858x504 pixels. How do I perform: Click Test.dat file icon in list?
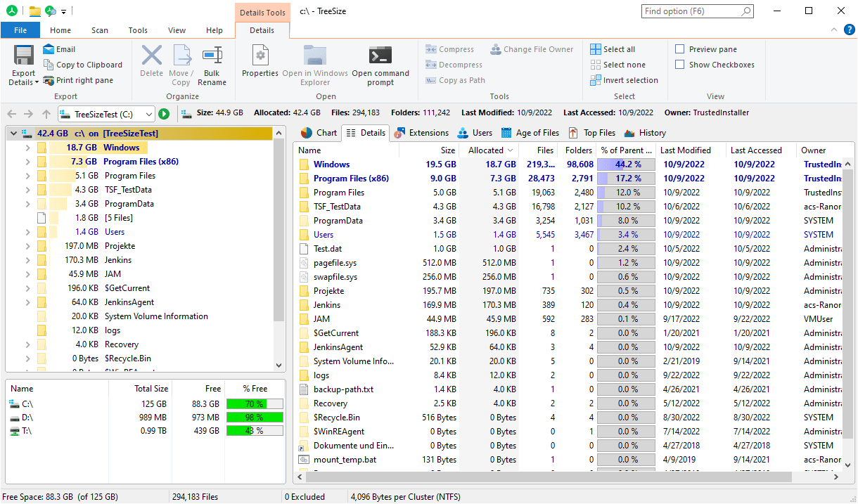pos(304,249)
